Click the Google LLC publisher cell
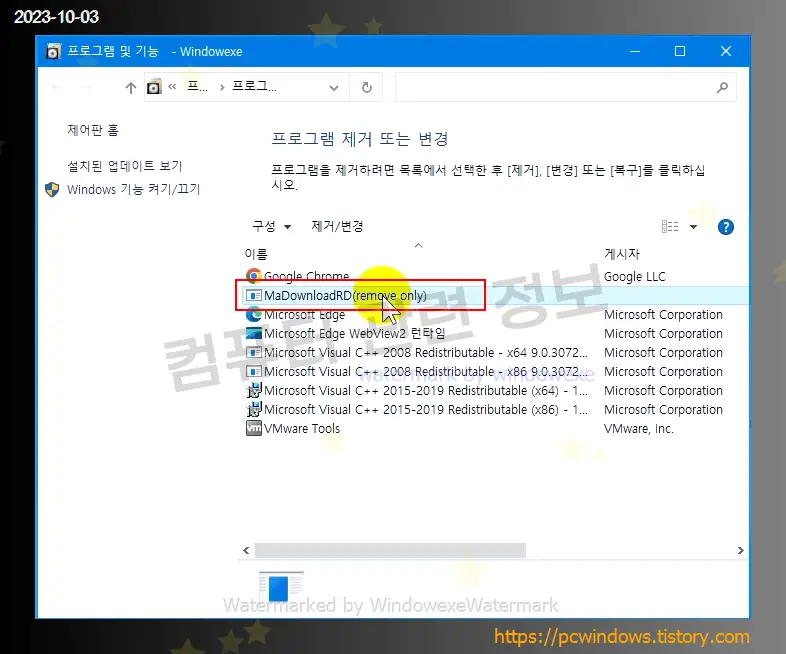 635,277
